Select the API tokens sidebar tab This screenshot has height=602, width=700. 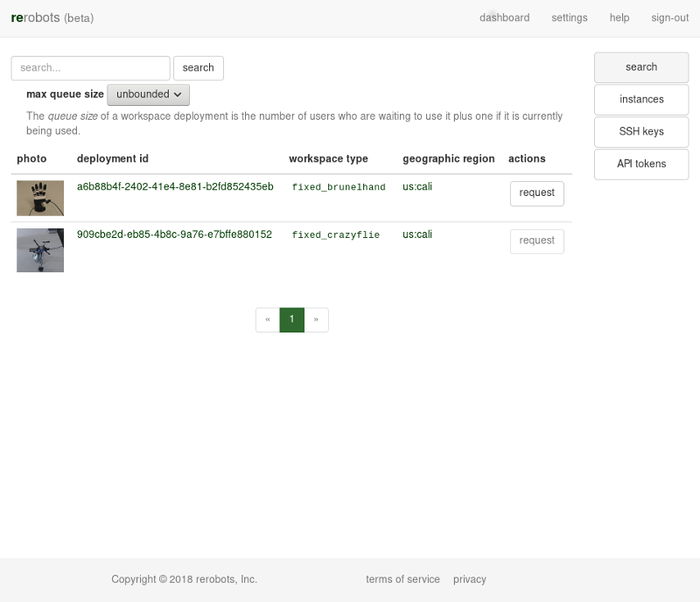(x=641, y=164)
